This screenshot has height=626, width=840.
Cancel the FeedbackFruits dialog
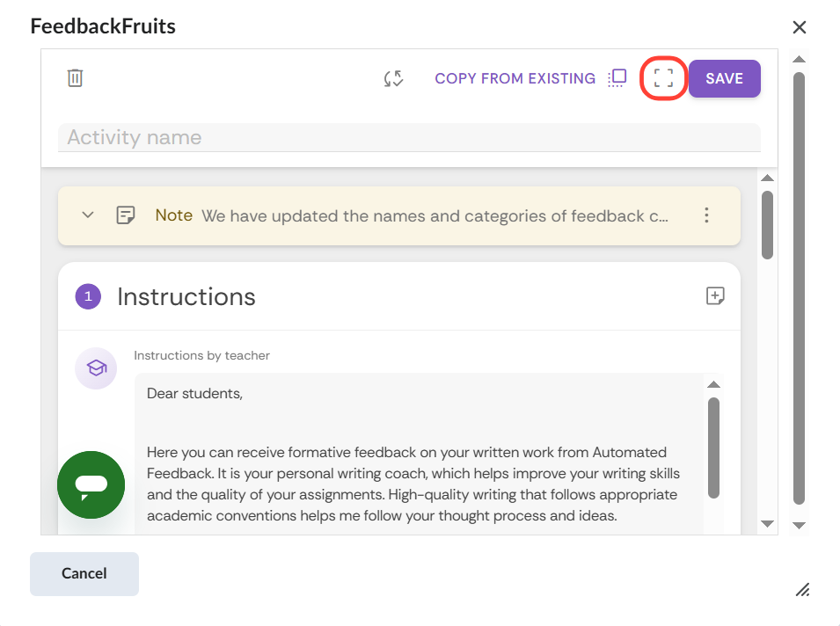point(84,573)
